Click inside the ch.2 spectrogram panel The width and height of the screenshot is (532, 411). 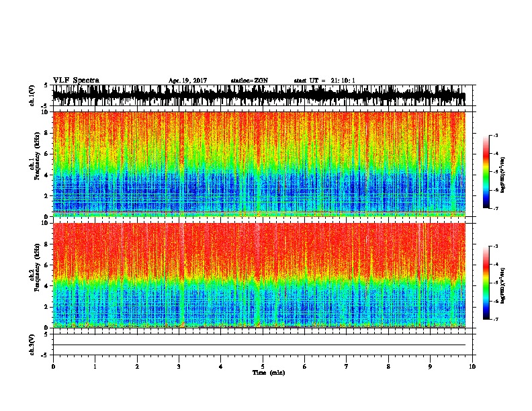click(259, 275)
